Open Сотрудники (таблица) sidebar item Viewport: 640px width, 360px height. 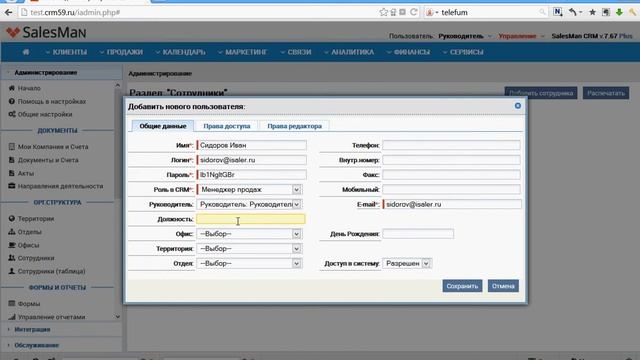click(51, 271)
